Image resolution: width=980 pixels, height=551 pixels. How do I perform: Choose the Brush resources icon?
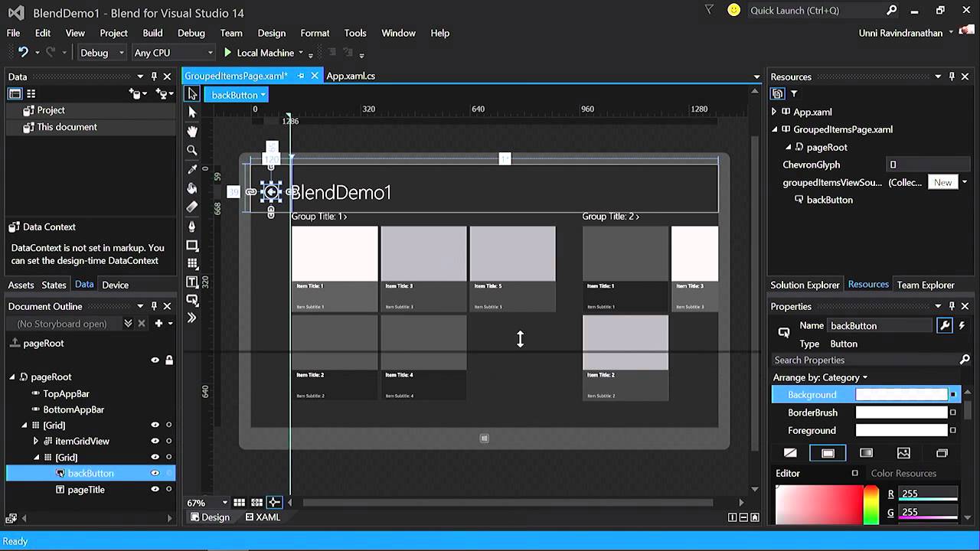(x=942, y=453)
